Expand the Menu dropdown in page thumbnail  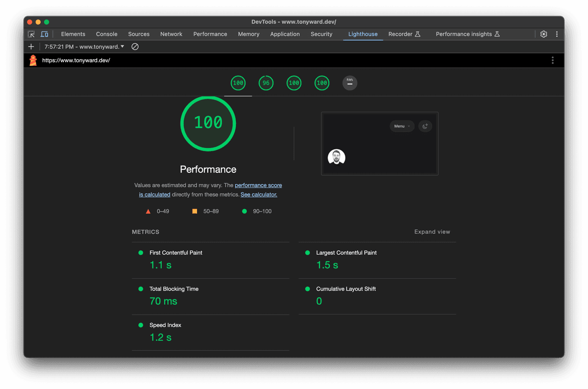[402, 126]
